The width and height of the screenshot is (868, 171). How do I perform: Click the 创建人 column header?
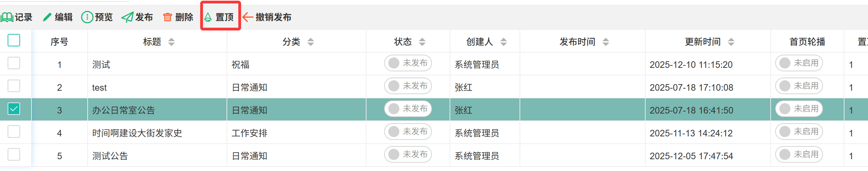click(x=479, y=42)
